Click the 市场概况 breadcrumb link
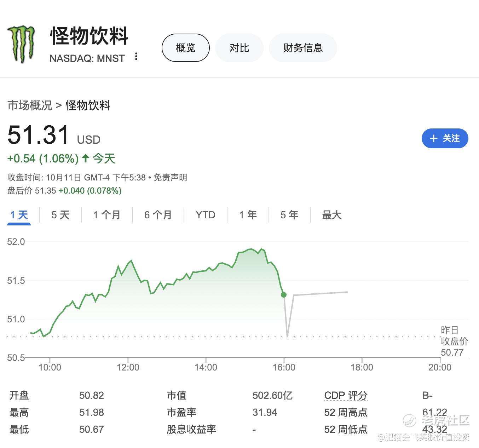 point(30,105)
